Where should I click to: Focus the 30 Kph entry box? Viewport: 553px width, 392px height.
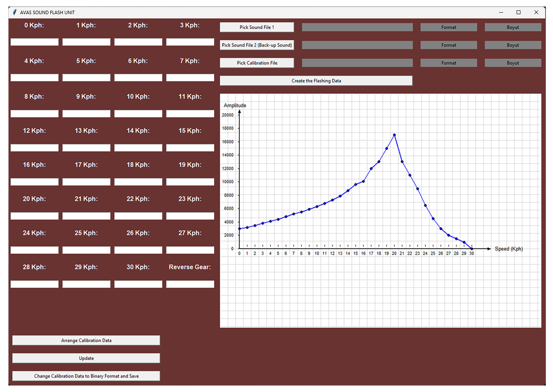tap(138, 284)
